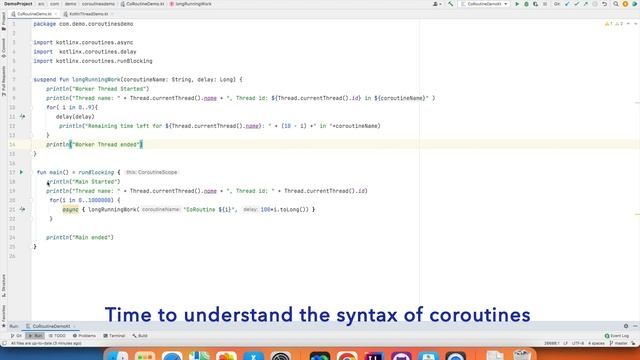The image size is (640, 360).
Task: Click the rollback undo arrow icon
Action: (604, 4)
